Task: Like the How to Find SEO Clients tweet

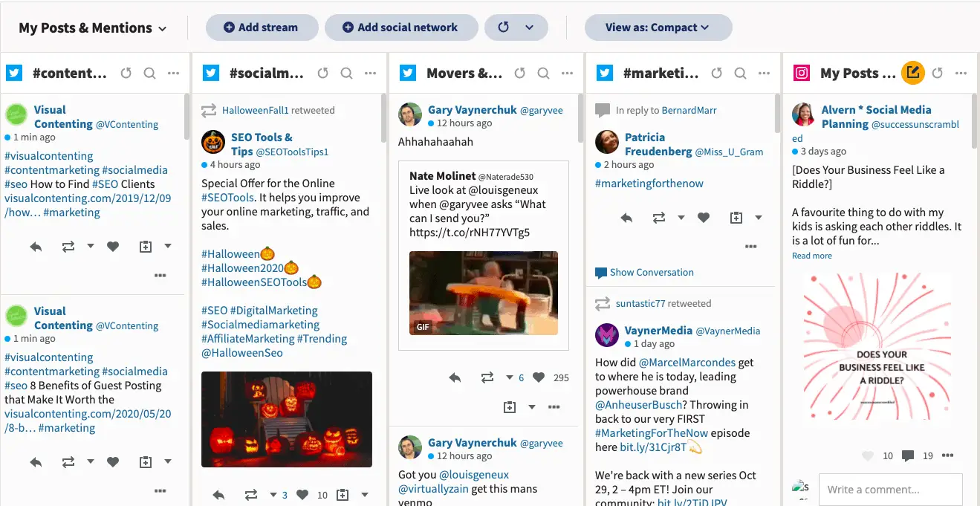Action: (113, 247)
